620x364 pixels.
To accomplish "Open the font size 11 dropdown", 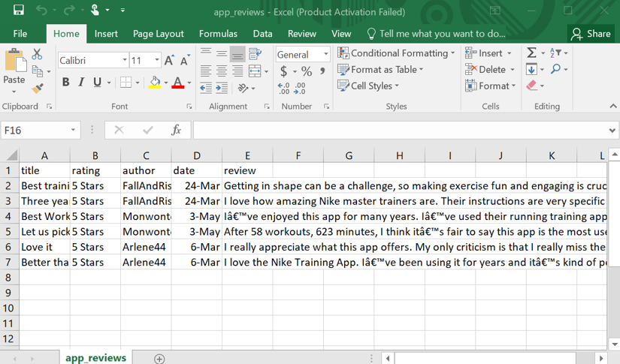I will click(x=157, y=60).
